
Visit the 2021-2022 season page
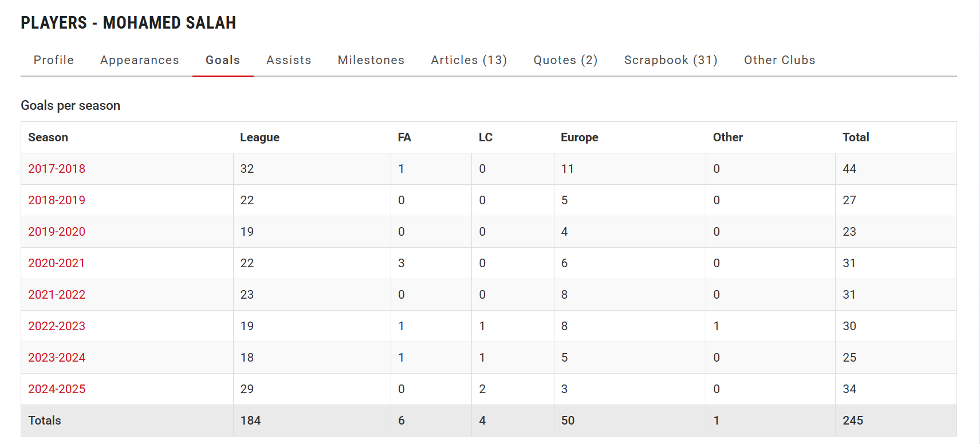(57, 295)
